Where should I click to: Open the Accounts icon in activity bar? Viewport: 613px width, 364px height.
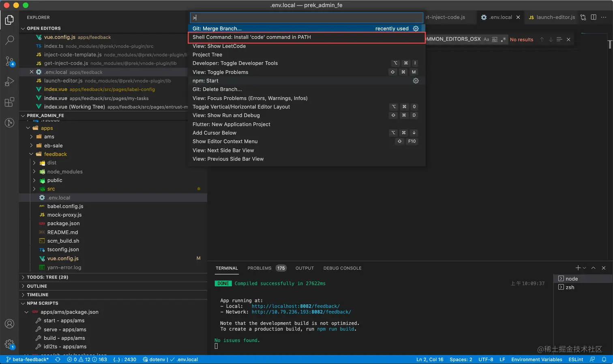coord(9,324)
